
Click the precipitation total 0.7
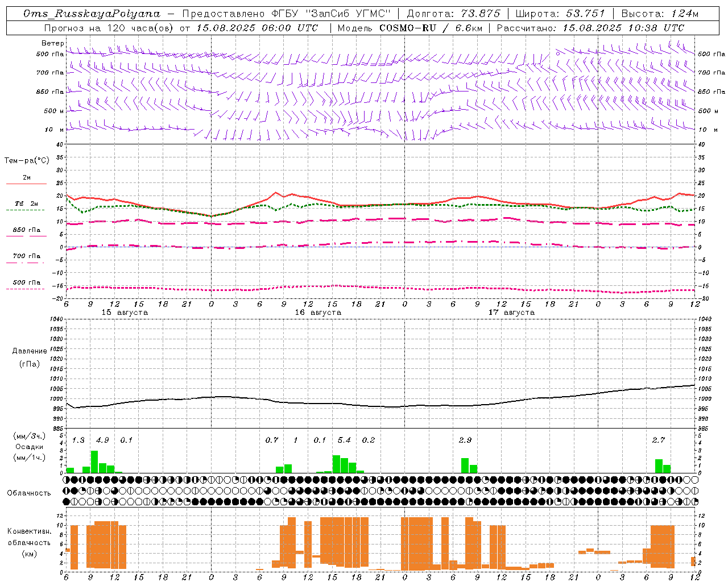point(272,440)
